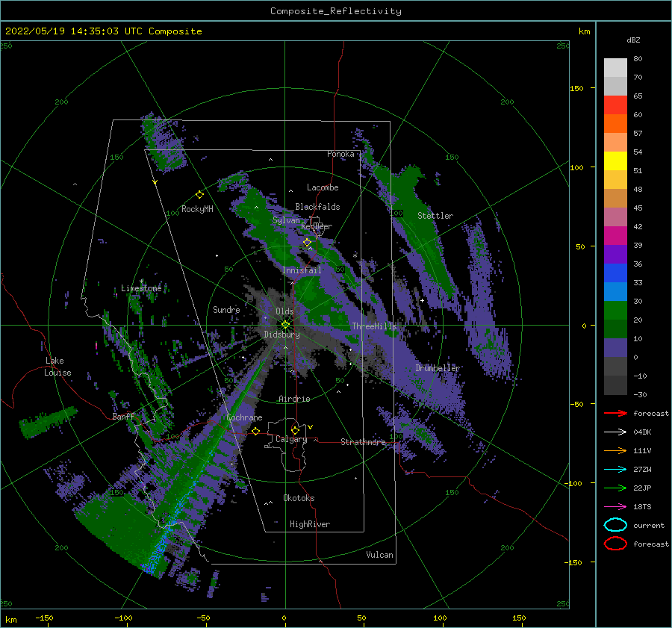Click the Limestone label
The height and width of the screenshot is (628, 672).
tap(141, 288)
